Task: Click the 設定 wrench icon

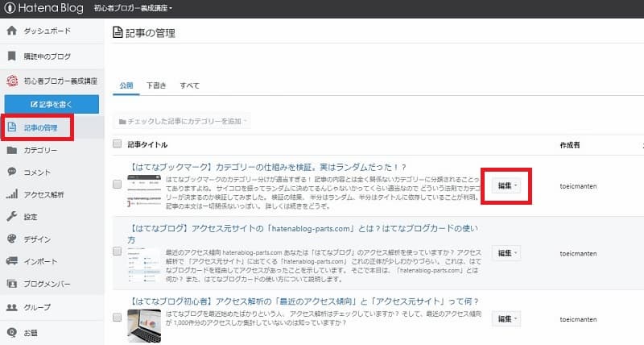Action: tap(12, 216)
